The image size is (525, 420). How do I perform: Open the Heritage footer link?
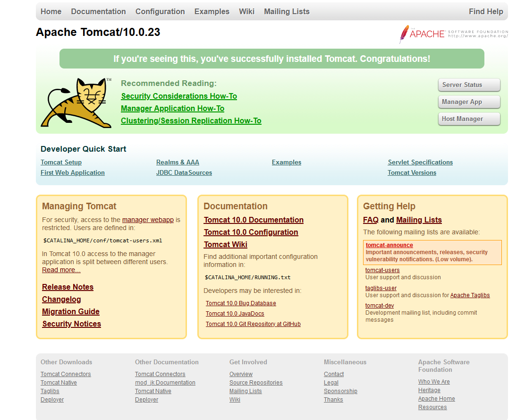(x=429, y=390)
